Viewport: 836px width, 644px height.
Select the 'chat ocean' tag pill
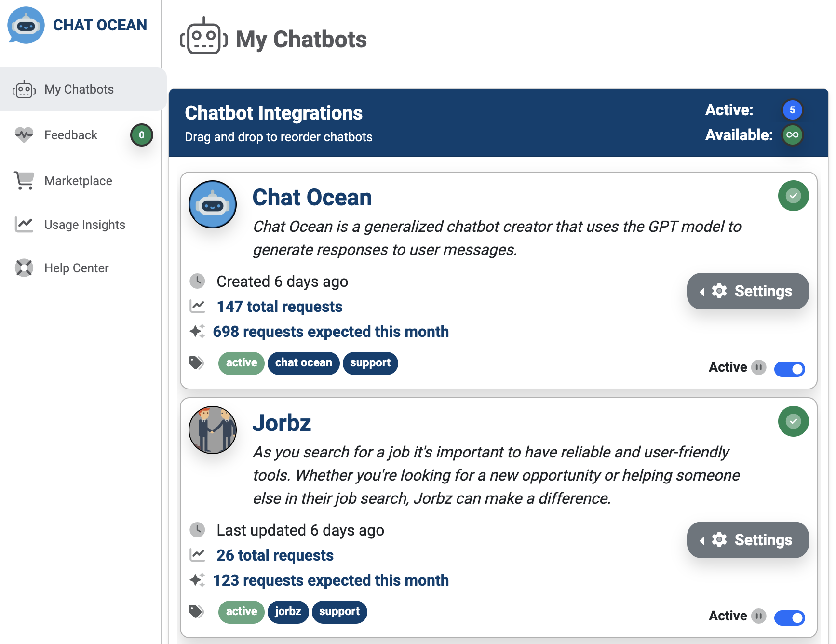click(x=303, y=363)
